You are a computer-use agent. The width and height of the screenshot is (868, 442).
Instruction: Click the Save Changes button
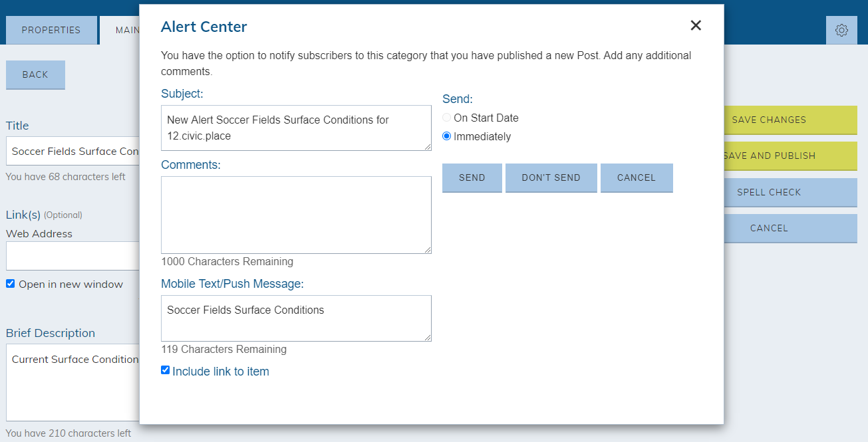[790, 120]
